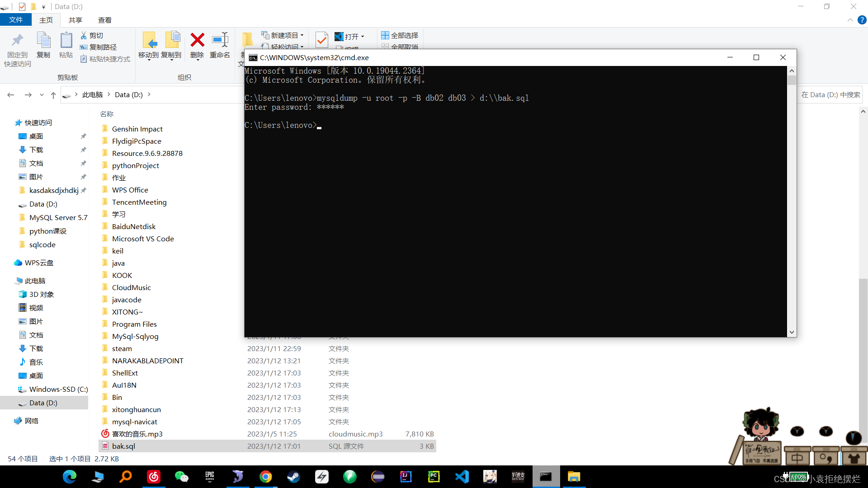Click the Cut scissors option

[x=92, y=35]
